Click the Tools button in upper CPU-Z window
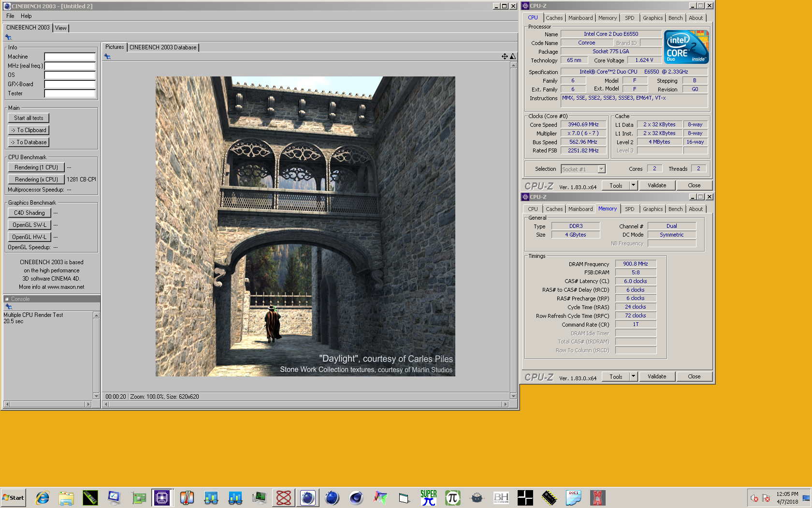This screenshot has width=812, height=508. pyautogui.click(x=616, y=185)
